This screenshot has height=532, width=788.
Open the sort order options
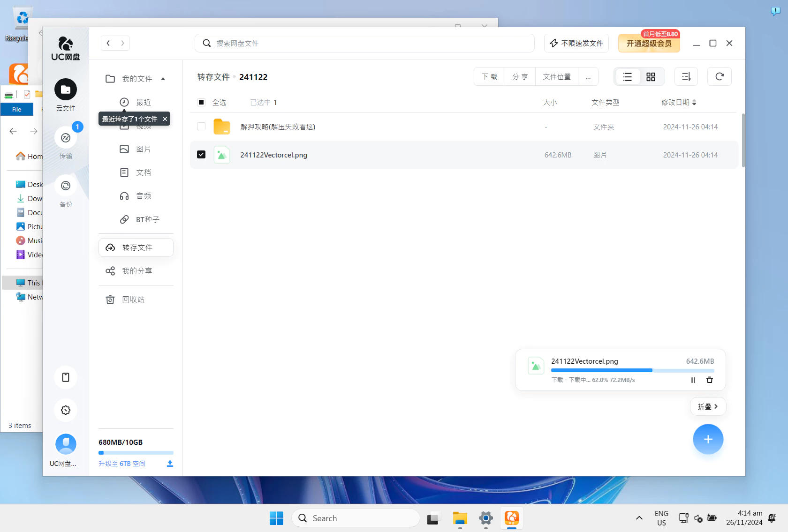pos(686,77)
